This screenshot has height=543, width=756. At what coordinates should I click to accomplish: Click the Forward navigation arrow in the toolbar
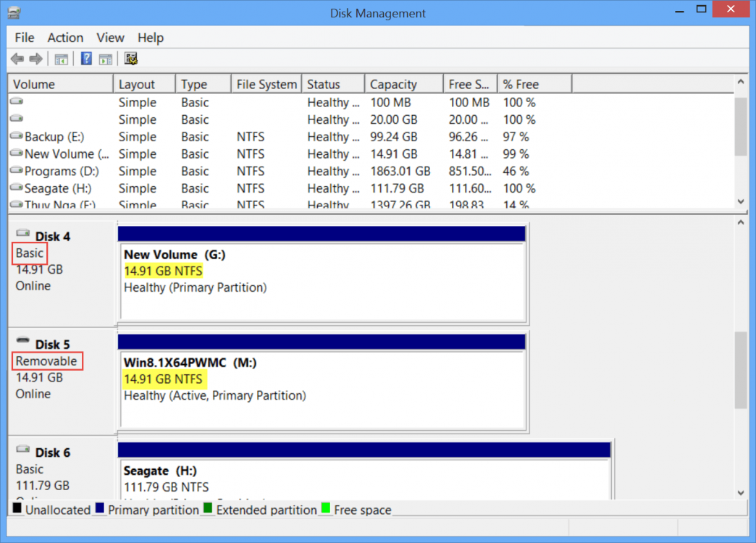coord(34,59)
